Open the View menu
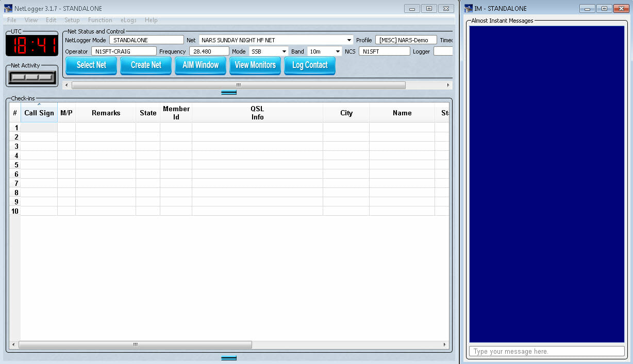Viewport: 633px width, 364px height. coord(31,20)
